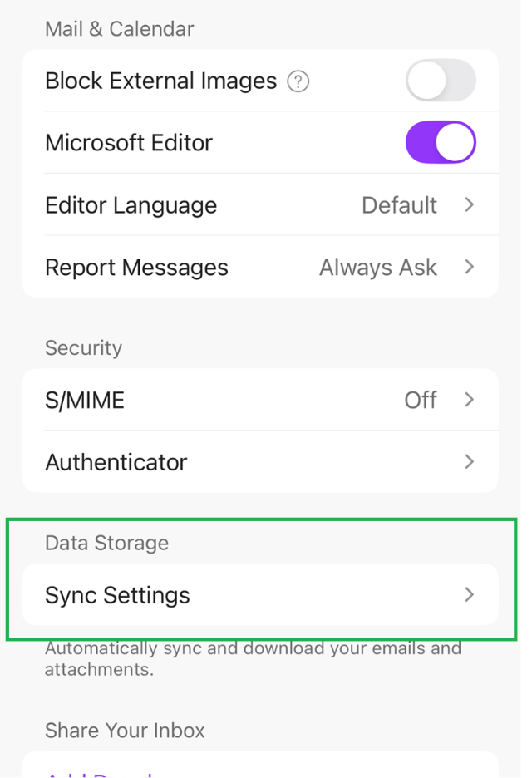Screen dimensions: 532x778
Task: Tap the Automatically sync and download description text
Action: 253,658
